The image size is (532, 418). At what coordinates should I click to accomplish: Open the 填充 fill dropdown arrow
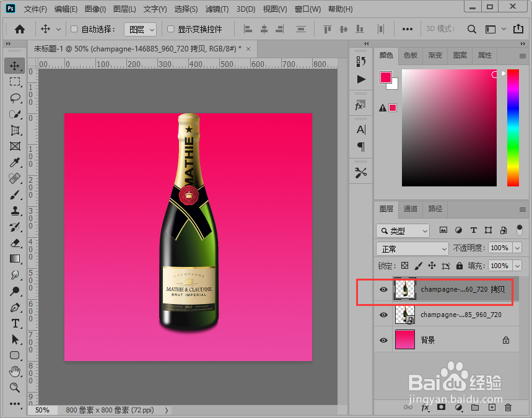(517, 266)
